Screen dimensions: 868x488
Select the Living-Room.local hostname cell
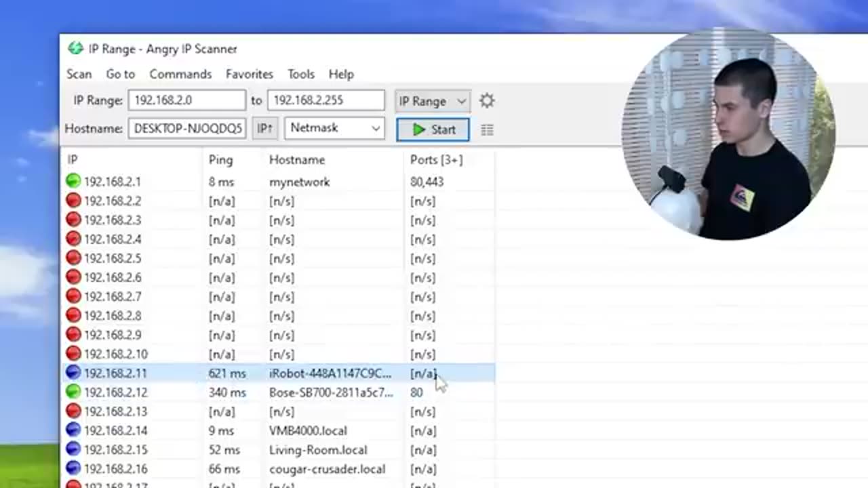[x=318, y=449]
